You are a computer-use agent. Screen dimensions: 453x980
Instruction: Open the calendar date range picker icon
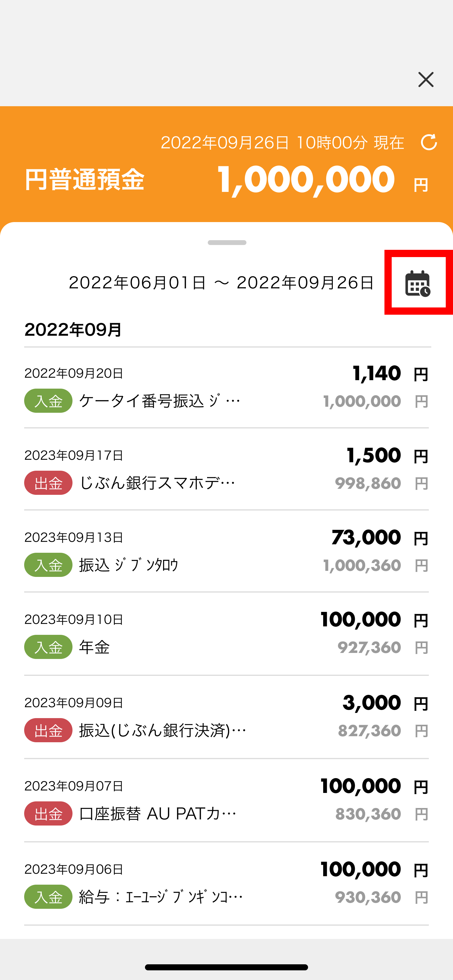pos(418,283)
